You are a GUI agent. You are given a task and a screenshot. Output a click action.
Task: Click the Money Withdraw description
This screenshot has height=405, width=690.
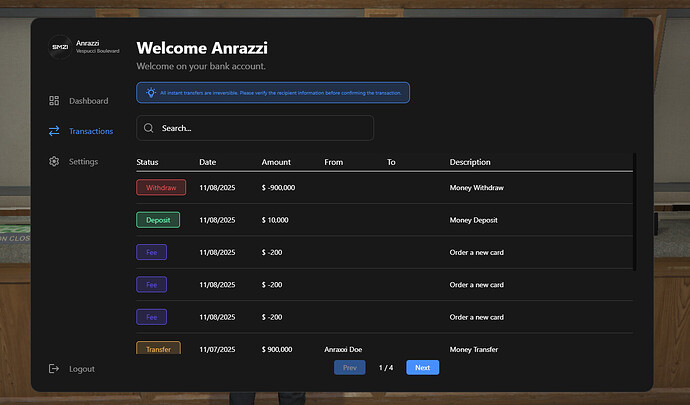(x=477, y=188)
